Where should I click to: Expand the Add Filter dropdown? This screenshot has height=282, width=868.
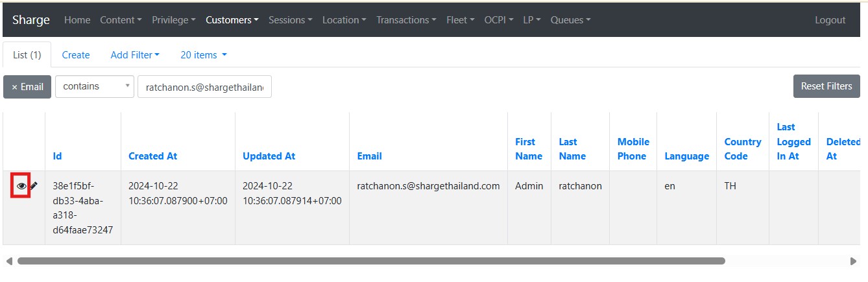pos(135,55)
